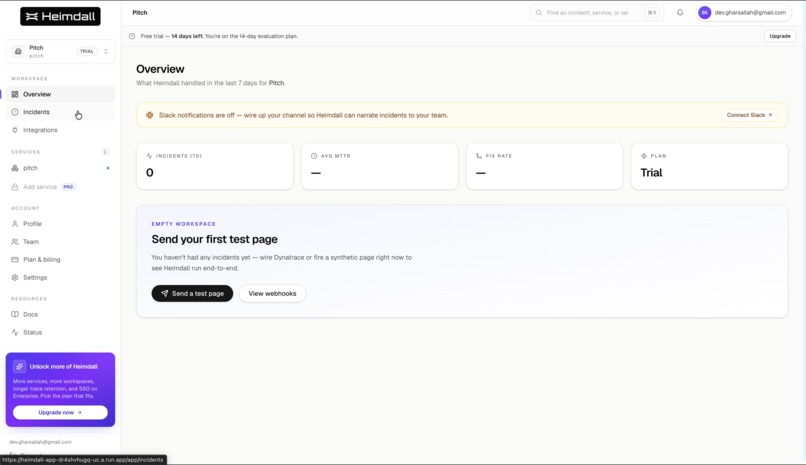Click the Fix Rate card
Screen dimensions: 806x465
coord(544,166)
